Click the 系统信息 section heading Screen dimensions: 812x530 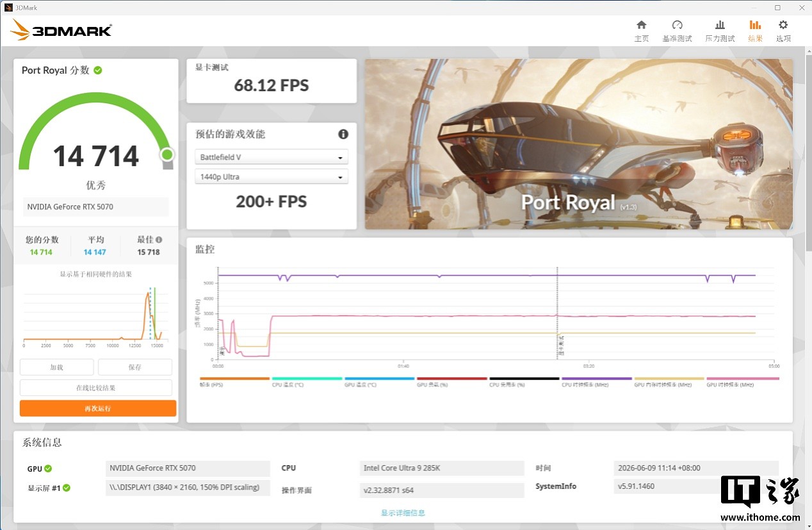pos(42,442)
